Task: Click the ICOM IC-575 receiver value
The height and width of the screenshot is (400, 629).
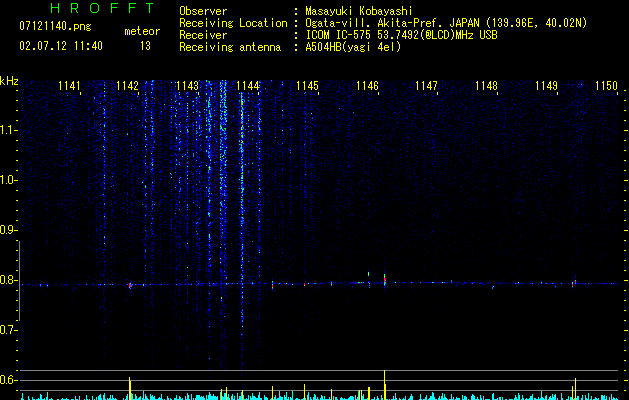Action: (401, 35)
